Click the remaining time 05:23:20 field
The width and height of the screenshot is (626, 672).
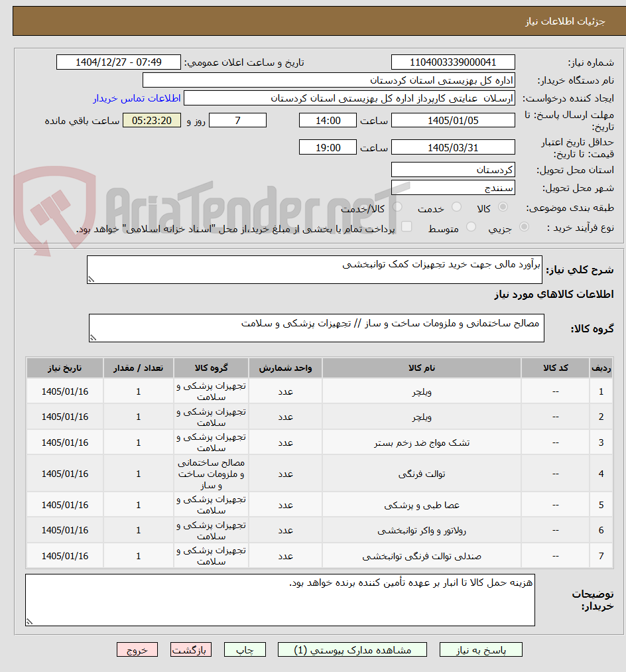pos(152,121)
